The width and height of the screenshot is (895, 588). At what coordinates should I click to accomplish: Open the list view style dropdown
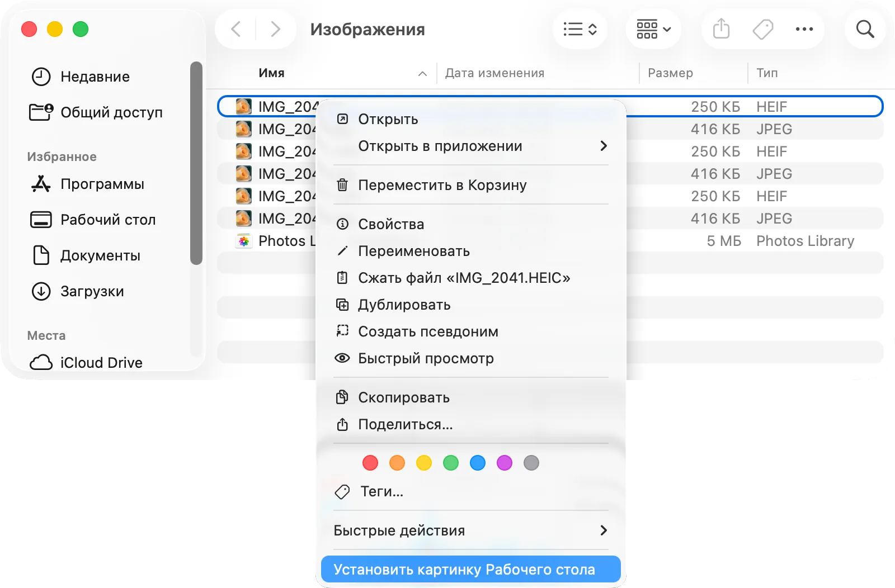pyautogui.click(x=580, y=29)
